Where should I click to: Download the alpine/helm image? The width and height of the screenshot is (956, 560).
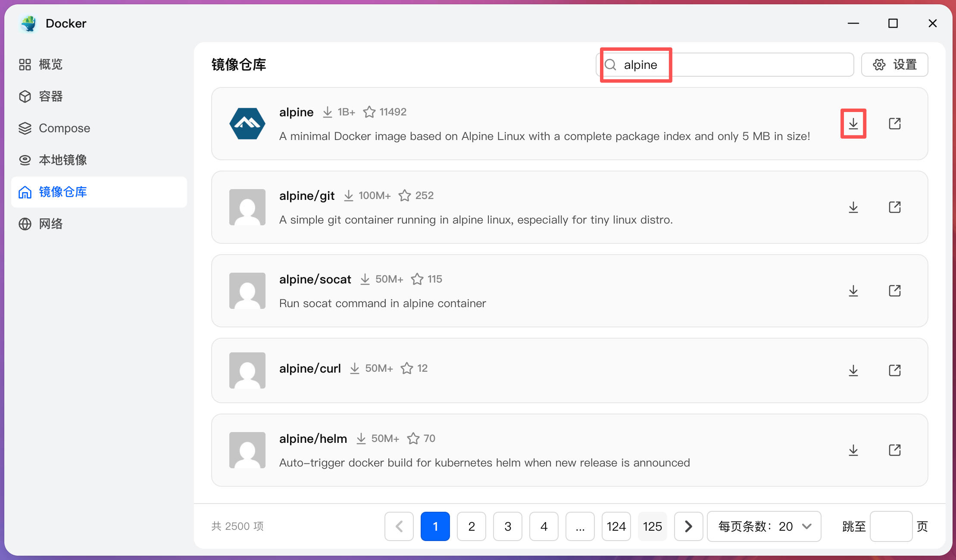[853, 450]
